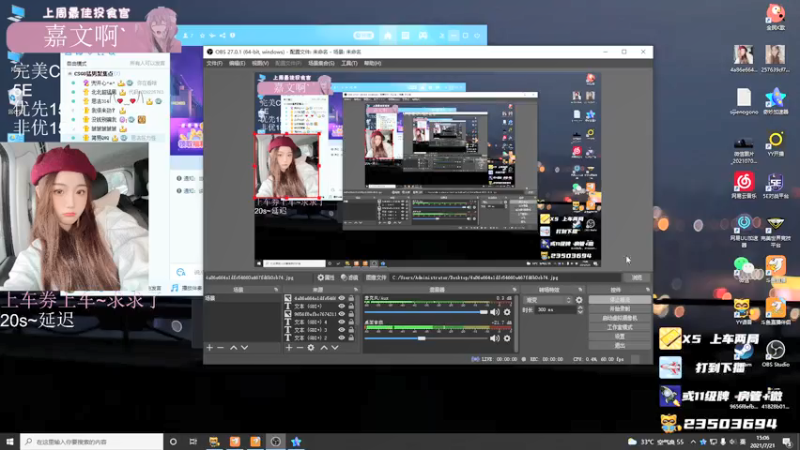
Task: Move source up arrow in Sources dock
Action: (x=323, y=347)
